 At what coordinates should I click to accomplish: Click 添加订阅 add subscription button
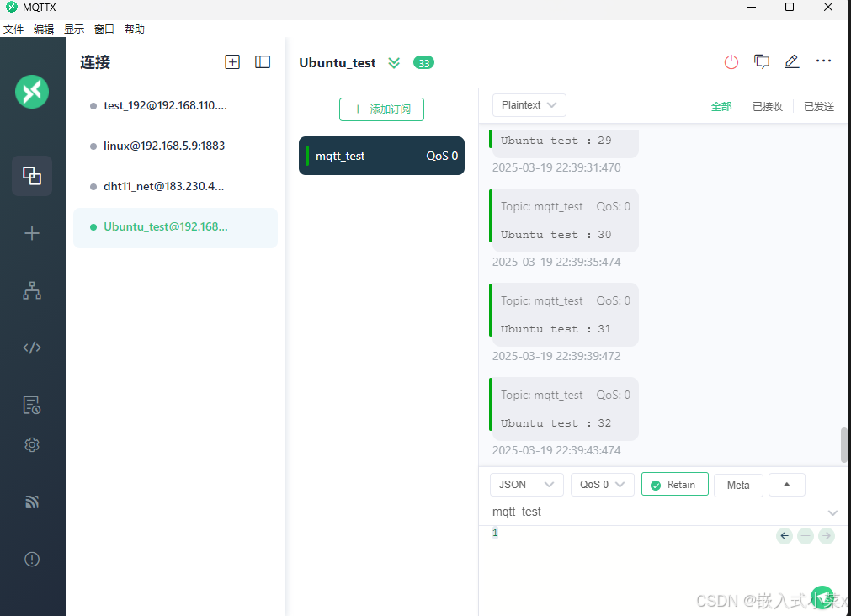[381, 109]
